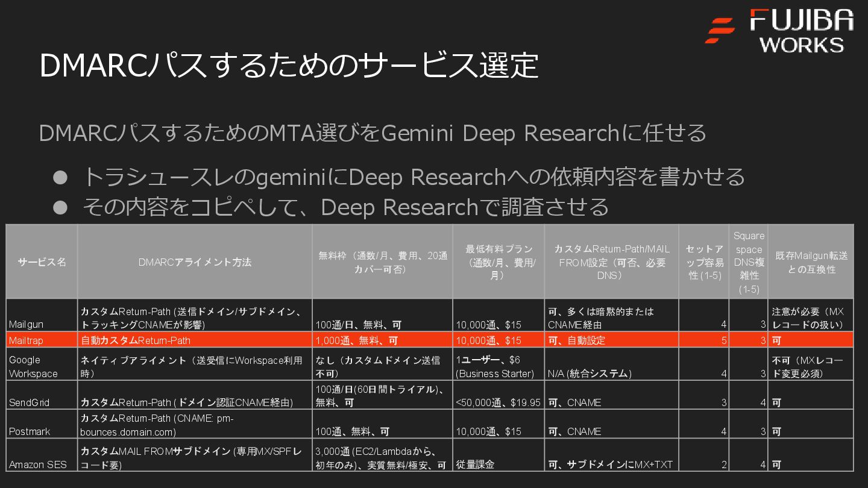The width and height of the screenshot is (868, 488).
Task: Click the '既存Mailgun転送との互換性' header
Action: [x=811, y=262]
